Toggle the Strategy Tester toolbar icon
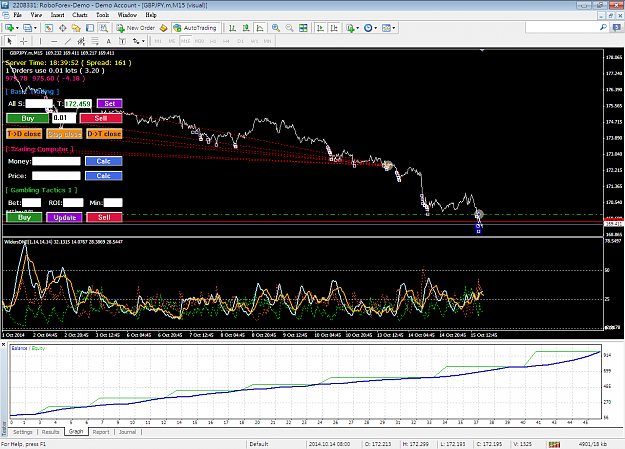This screenshot has width=625, height=449. (104, 28)
